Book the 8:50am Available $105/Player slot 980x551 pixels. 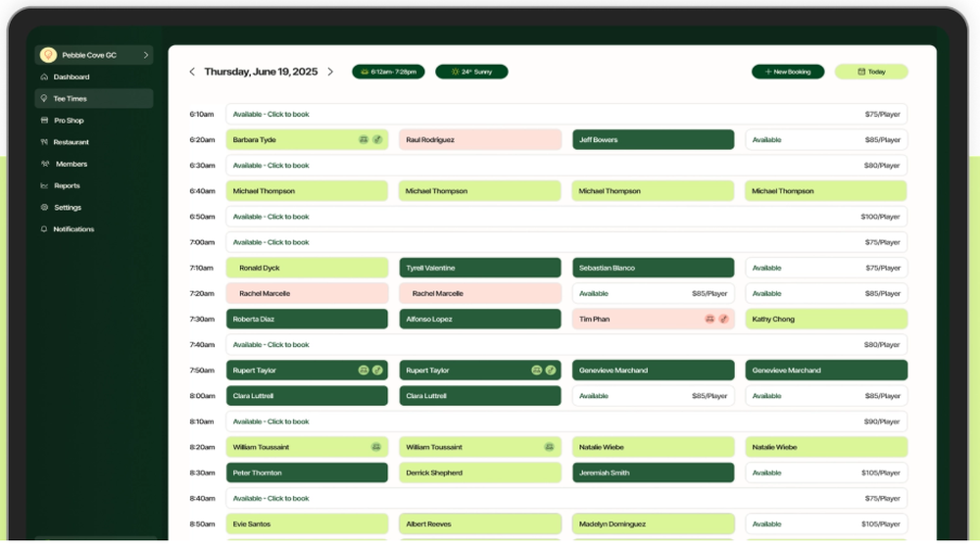(826, 525)
